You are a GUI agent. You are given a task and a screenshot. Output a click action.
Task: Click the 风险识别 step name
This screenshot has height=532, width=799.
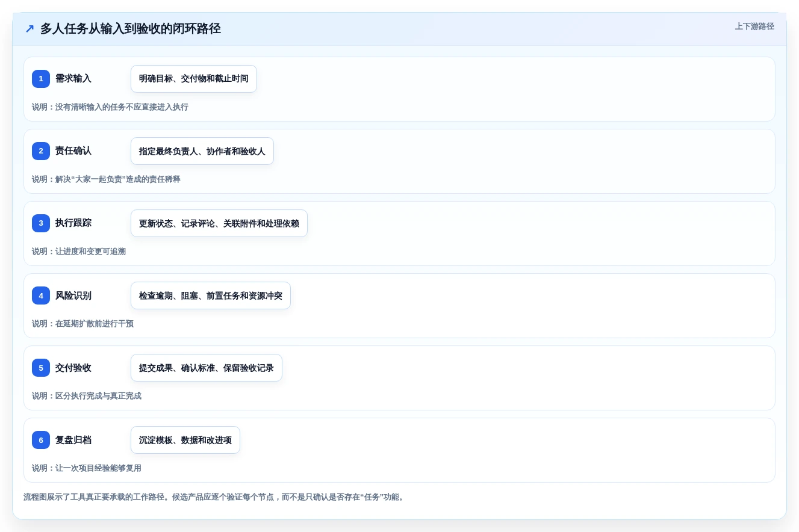tap(73, 295)
